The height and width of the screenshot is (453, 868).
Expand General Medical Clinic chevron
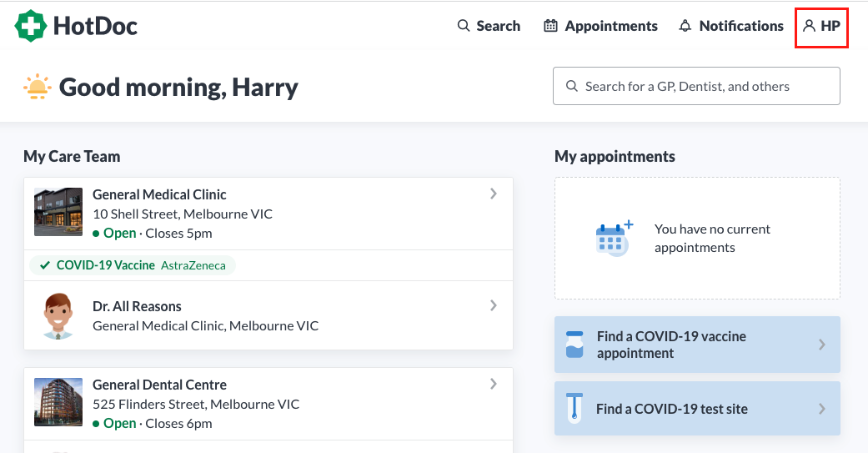[x=494, y=194]
